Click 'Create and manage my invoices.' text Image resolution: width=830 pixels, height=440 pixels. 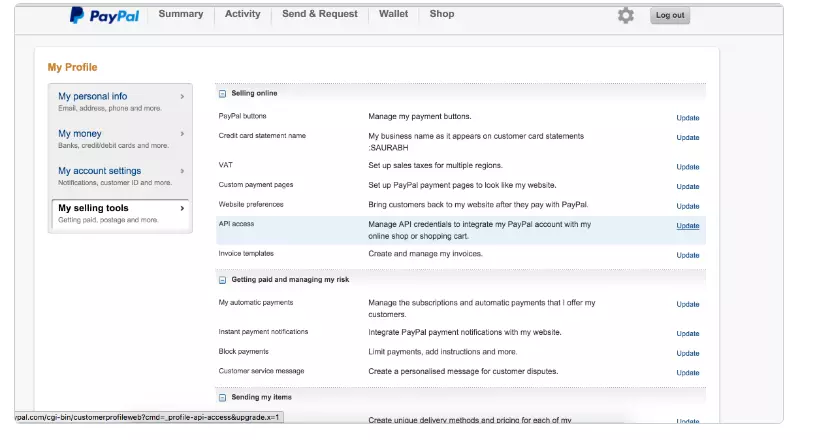[426, 254]
